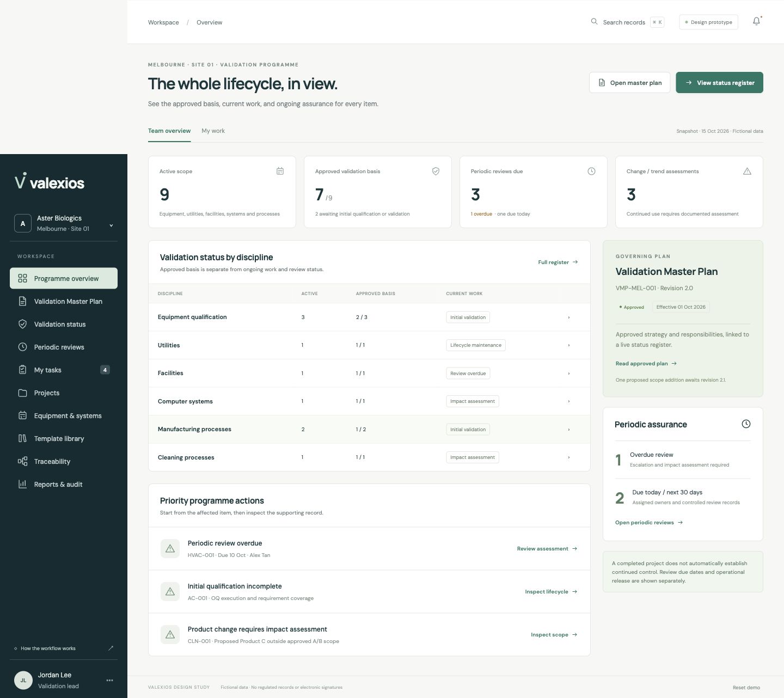This screenshot has width=784, height=698.
Task: Switch to the Team overview tab
Action: [169, 131]
